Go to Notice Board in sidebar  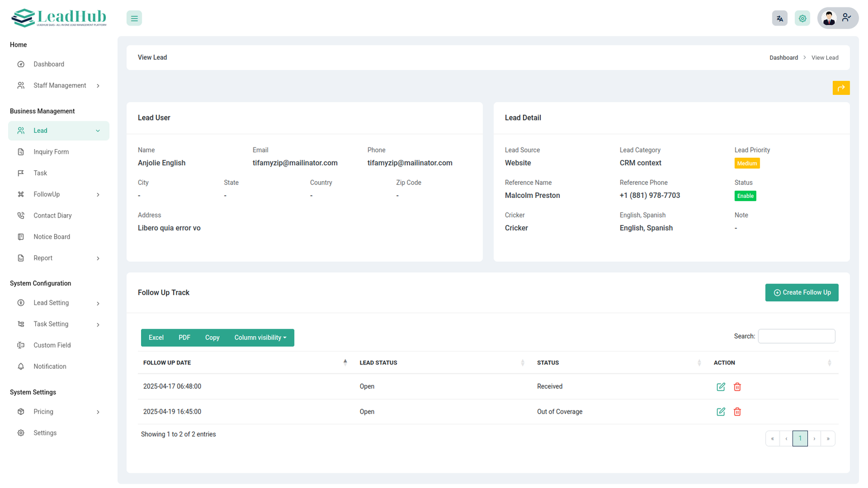click(52, 237)
